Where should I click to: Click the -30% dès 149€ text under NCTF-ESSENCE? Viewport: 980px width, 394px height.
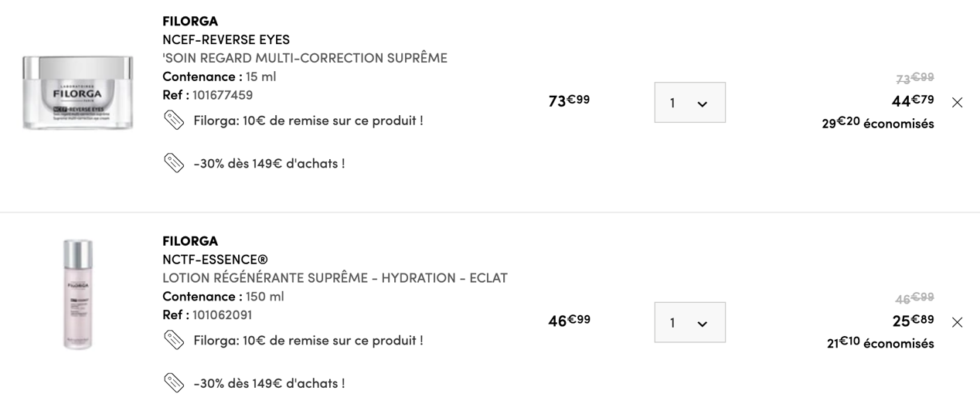[269, 383]
